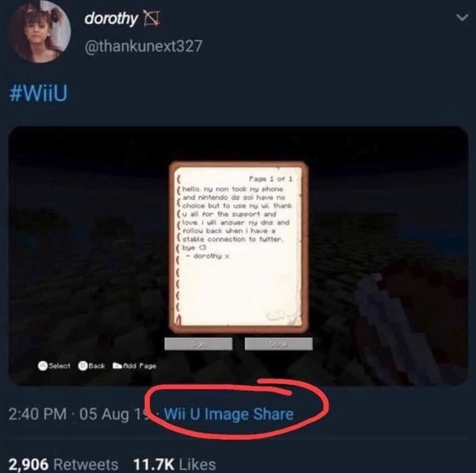476x473 pixels.
Task: Click the book text starting with hello
Action: 236,218
